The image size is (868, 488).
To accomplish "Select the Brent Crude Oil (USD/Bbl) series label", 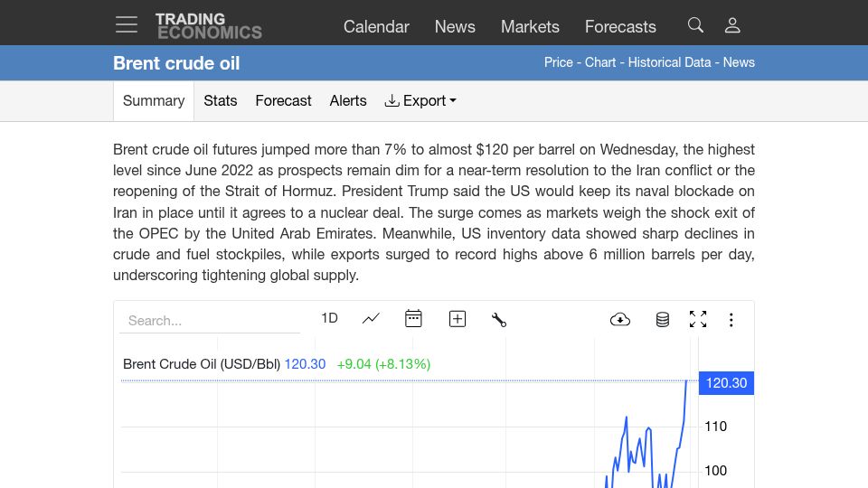I will point(202,364).
